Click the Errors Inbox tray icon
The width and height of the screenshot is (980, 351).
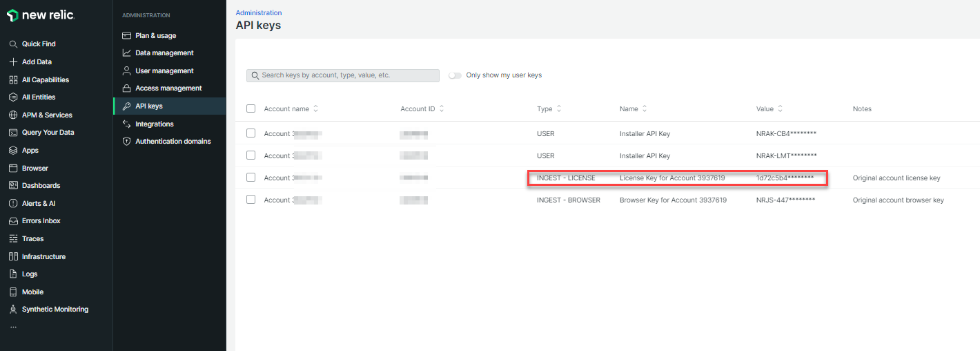coord(13,221)
